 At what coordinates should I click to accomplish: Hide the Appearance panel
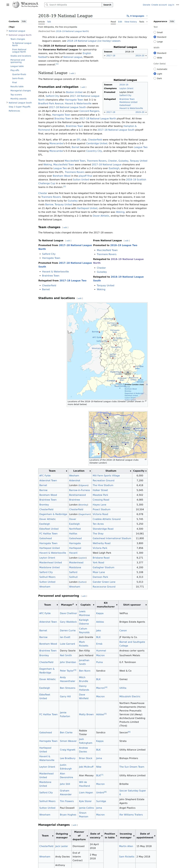(x=172, y=21)
